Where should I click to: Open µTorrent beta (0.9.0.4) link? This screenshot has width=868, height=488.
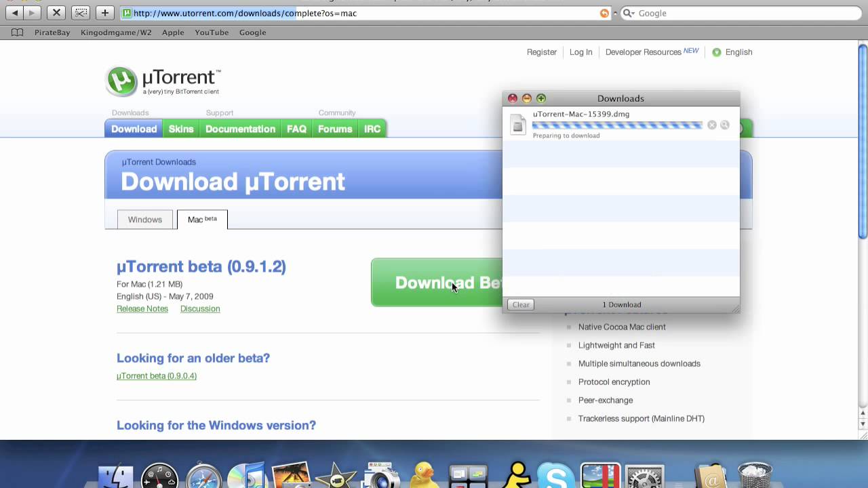coord(157,376)
